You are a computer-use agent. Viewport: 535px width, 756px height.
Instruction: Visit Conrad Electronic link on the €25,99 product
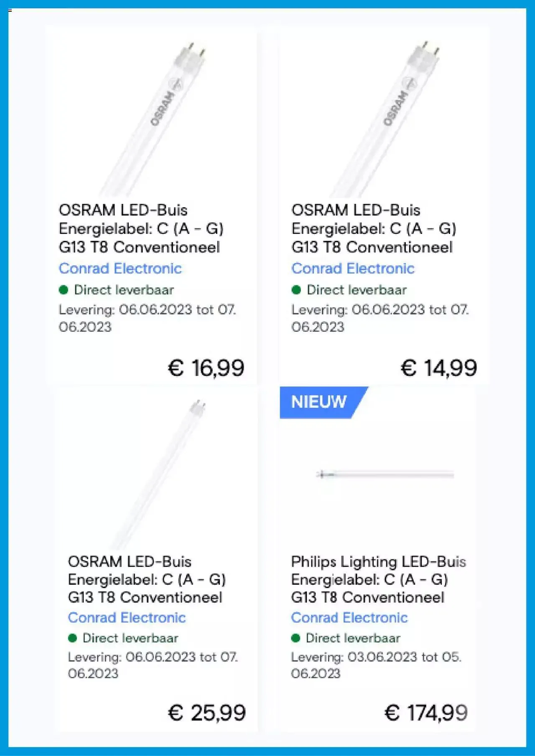pyautogui.click(x=127, y=617)
